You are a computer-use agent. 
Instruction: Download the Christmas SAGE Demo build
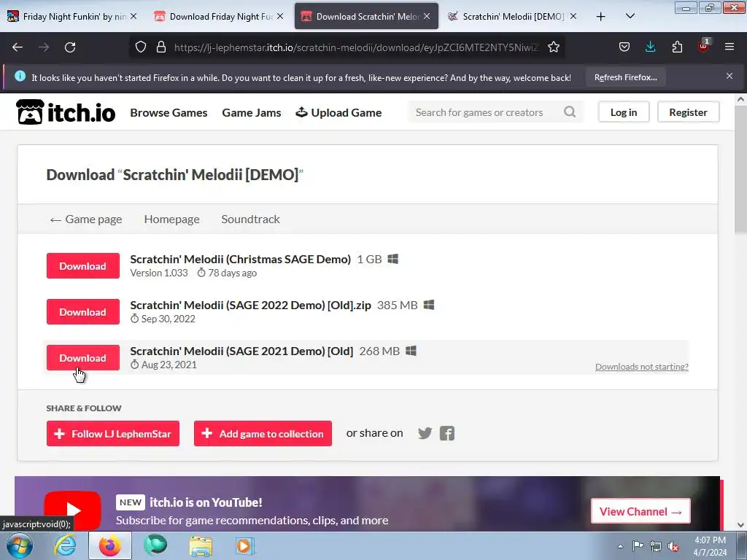tap(83, 265)
